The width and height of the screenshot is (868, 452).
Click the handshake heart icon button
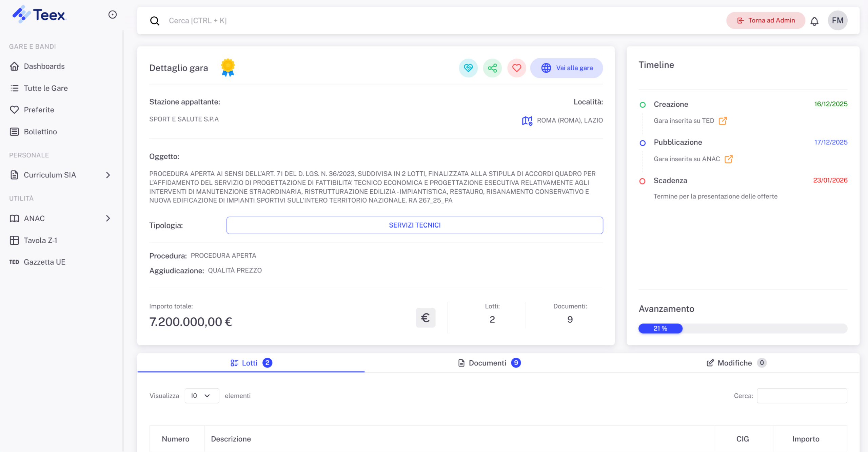click(468, 68)
